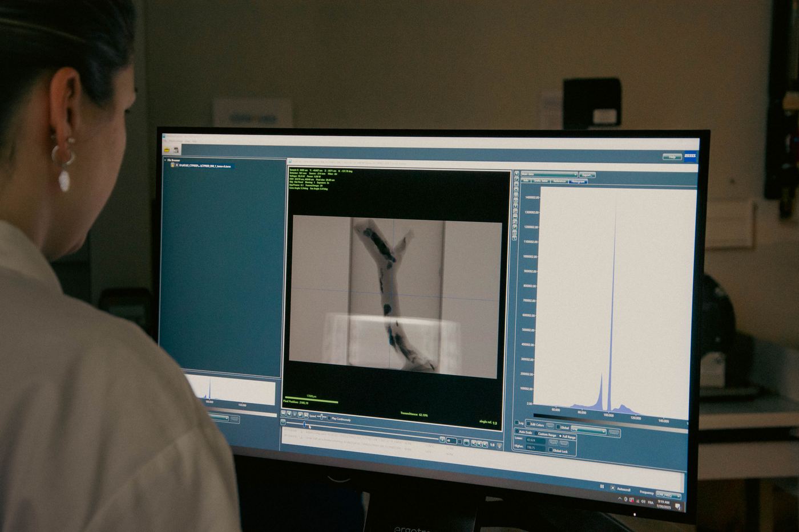799x532 pixels.
Task: Jump to first frame in playback controls
Action: [283, 413]
